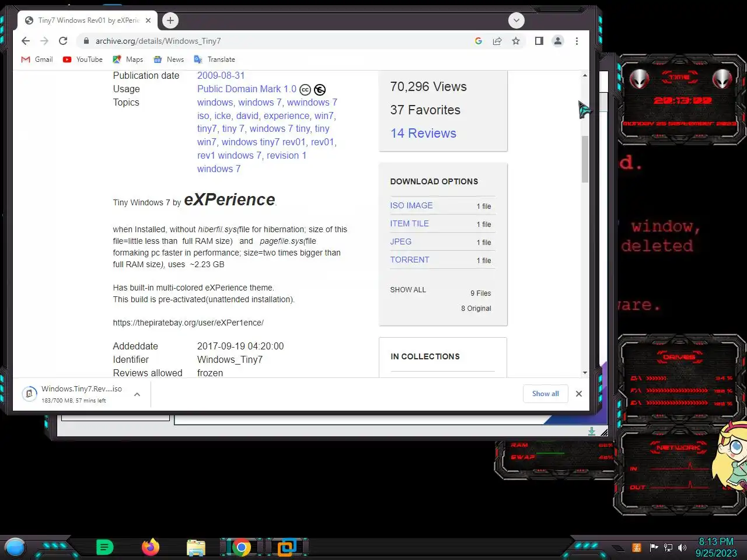Download the JPEG option
The height and width of the screenshot is (560, 747).
(x=401, y=242)
